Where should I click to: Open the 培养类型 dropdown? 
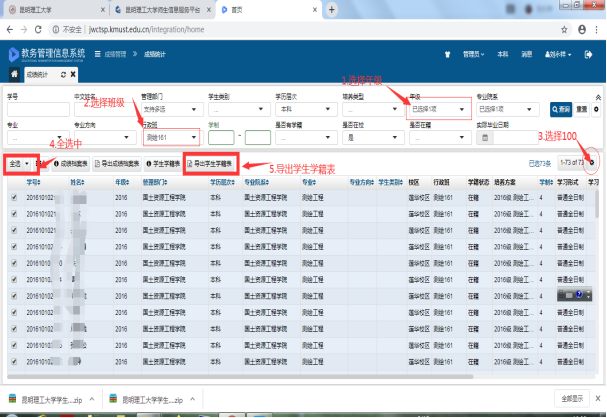(373, 110)
